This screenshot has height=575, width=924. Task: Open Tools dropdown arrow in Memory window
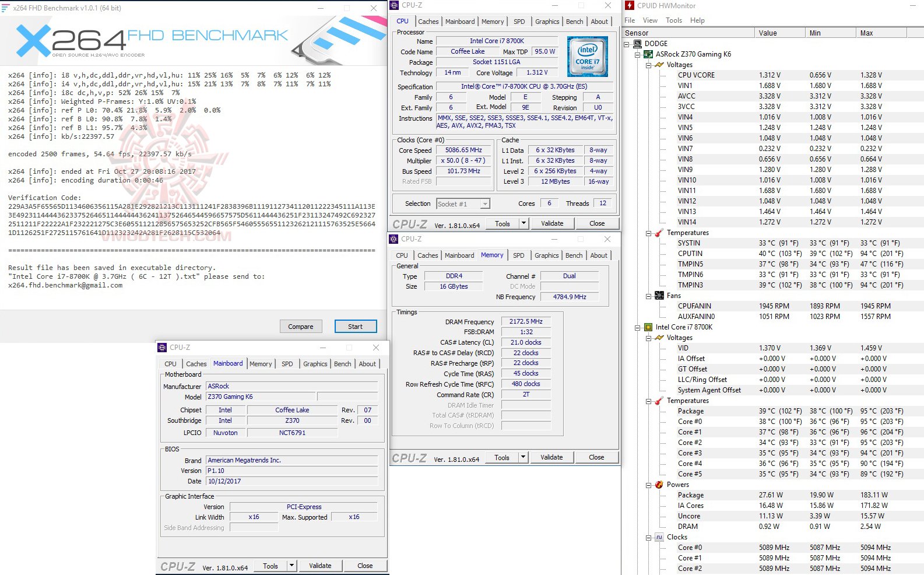[x=523, y=457]
